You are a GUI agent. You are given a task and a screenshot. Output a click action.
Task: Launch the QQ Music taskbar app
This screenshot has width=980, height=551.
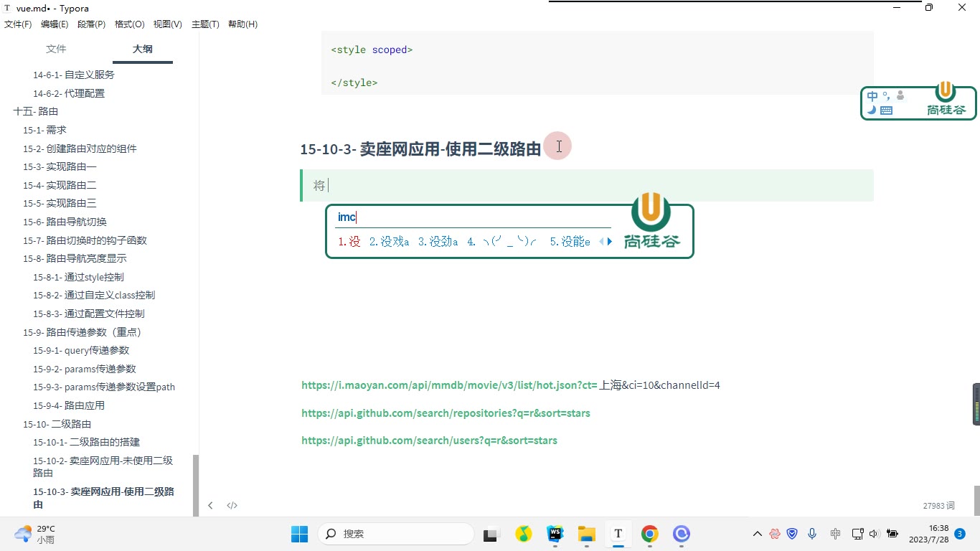524,534
